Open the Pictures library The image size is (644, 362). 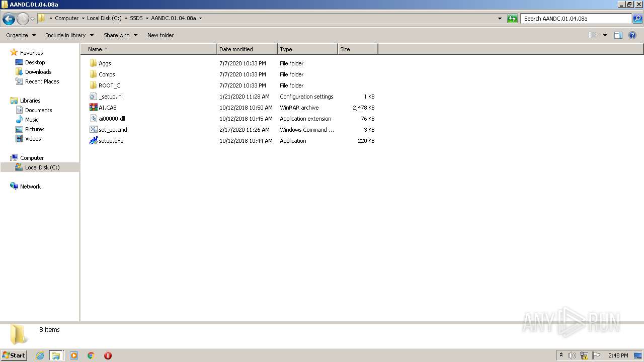[x=35, y=129]
